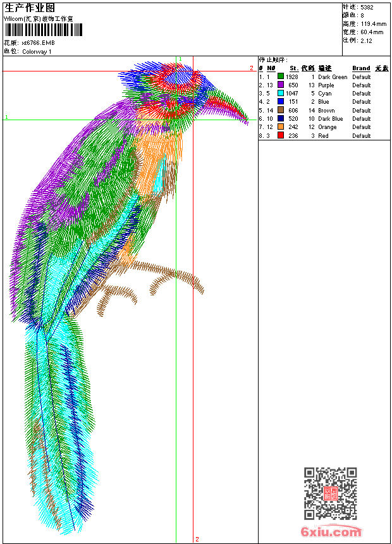The height and width of the screenshot is (544, 392).
Task: Click the Red color swatch
Action: pyautogui.click(x=281, y=135)
